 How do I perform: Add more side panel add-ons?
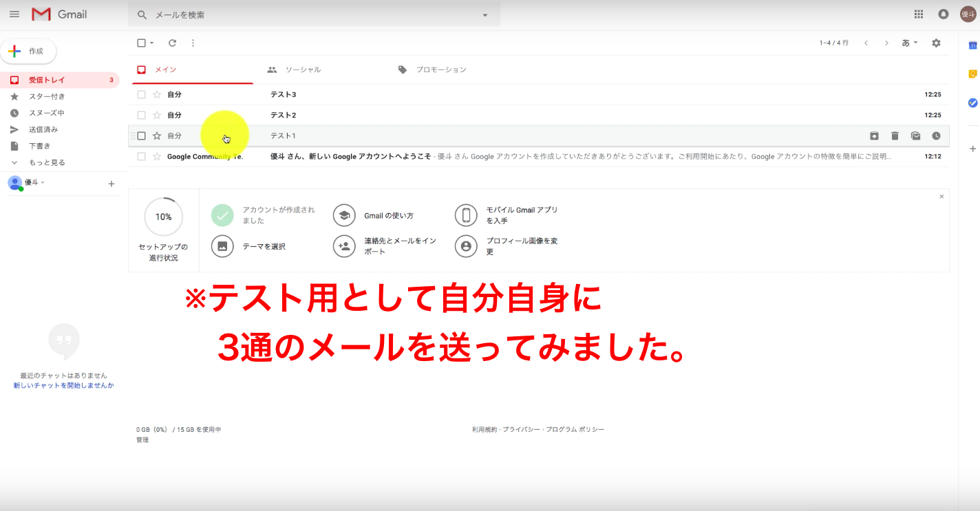972,149
